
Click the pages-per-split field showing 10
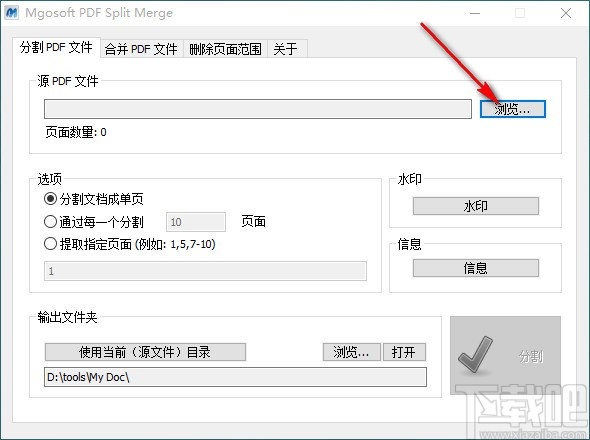click(196, 222)
